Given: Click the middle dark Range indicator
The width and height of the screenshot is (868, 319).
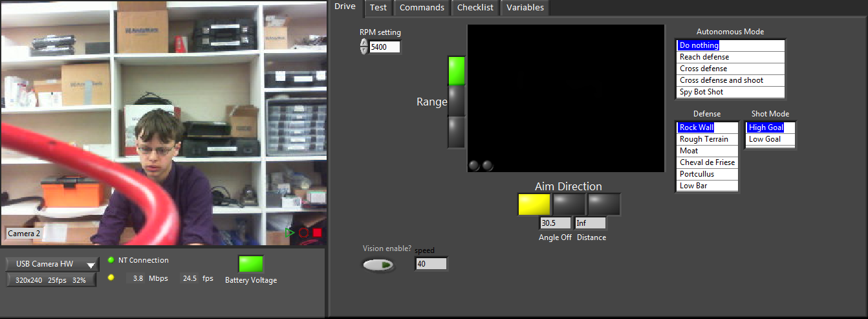Looking at the screenshot, I should (457, 101).
